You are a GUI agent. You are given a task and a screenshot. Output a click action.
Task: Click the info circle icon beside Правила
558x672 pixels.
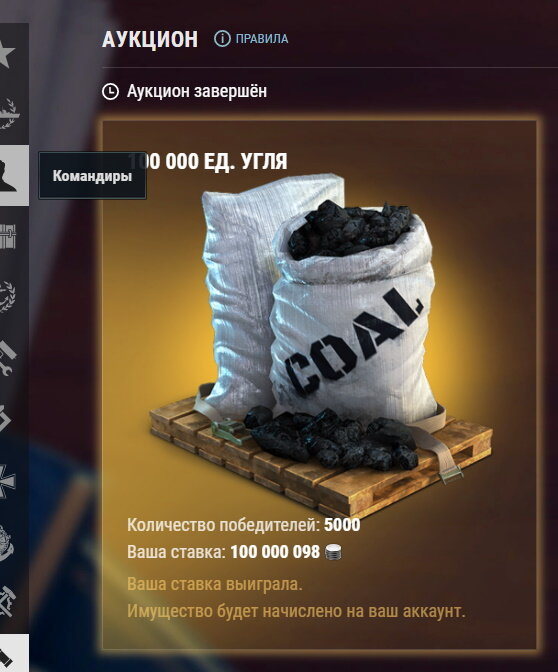[x=222, y=39]
